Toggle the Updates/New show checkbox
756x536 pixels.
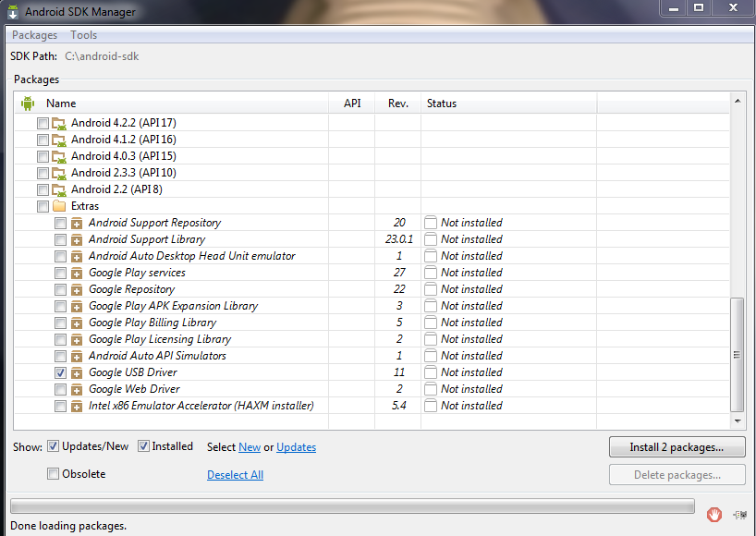click(53, 446)
